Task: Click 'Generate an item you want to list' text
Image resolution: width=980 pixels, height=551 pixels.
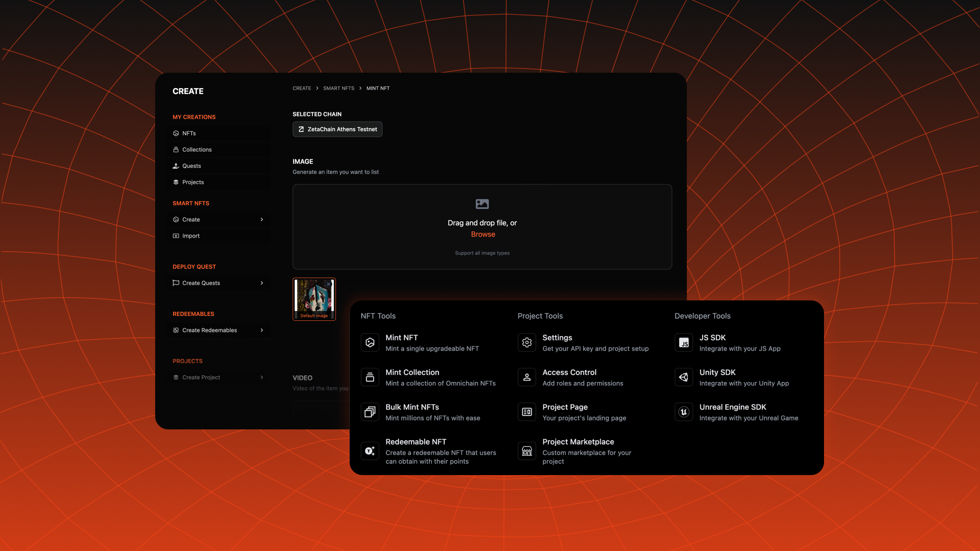Action: point(336,172)
